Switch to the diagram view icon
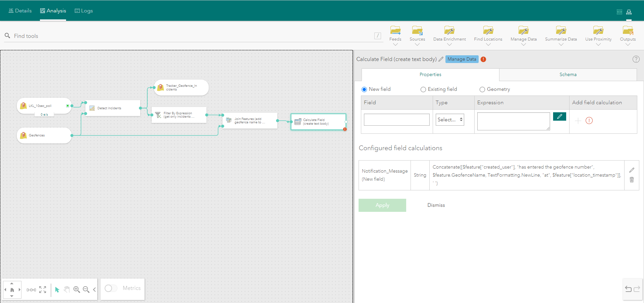This screenshot has height=303, width=644. point(630,12)
